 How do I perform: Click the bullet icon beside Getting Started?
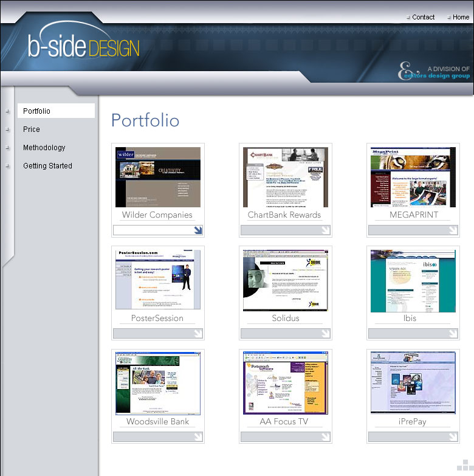(7, 166)
